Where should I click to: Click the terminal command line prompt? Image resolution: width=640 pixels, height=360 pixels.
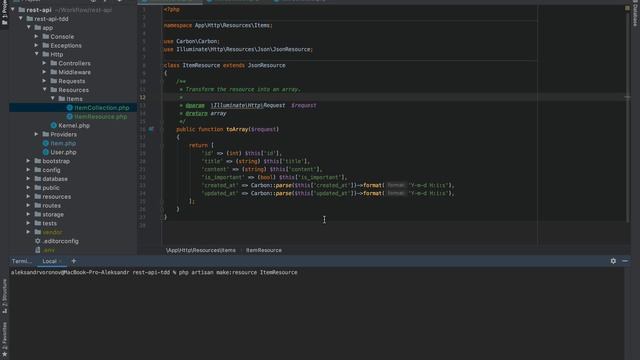pyautogui.click(x=154, y=272)
